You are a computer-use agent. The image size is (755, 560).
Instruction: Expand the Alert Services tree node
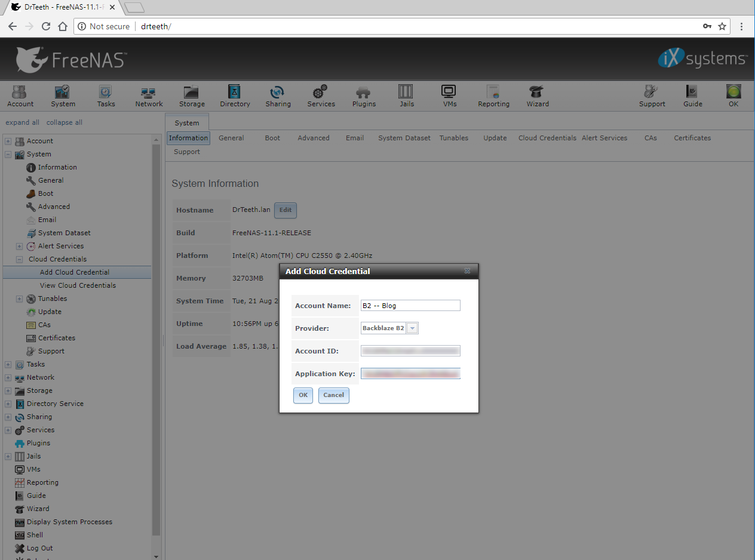(20, 246)
